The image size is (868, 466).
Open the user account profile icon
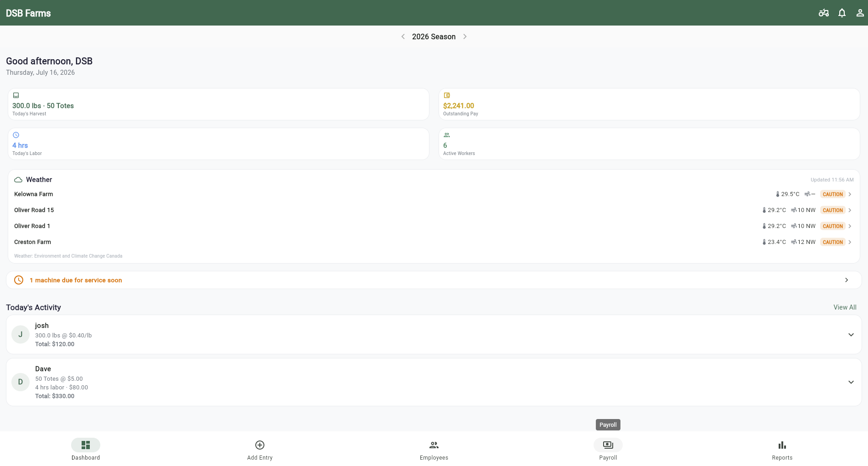[860, 13]
